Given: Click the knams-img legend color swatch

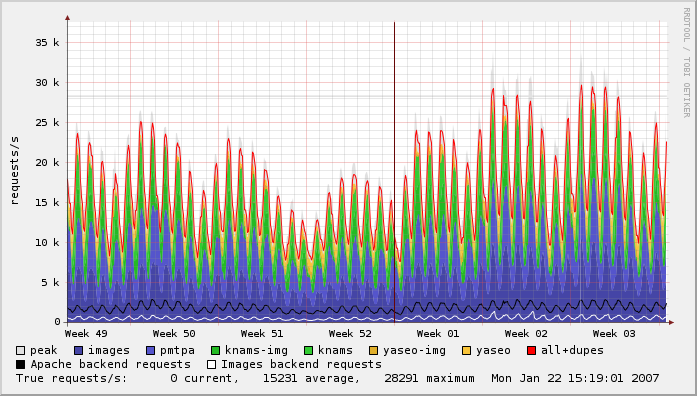Looking at the screenshot, I should tap(216, 351).
